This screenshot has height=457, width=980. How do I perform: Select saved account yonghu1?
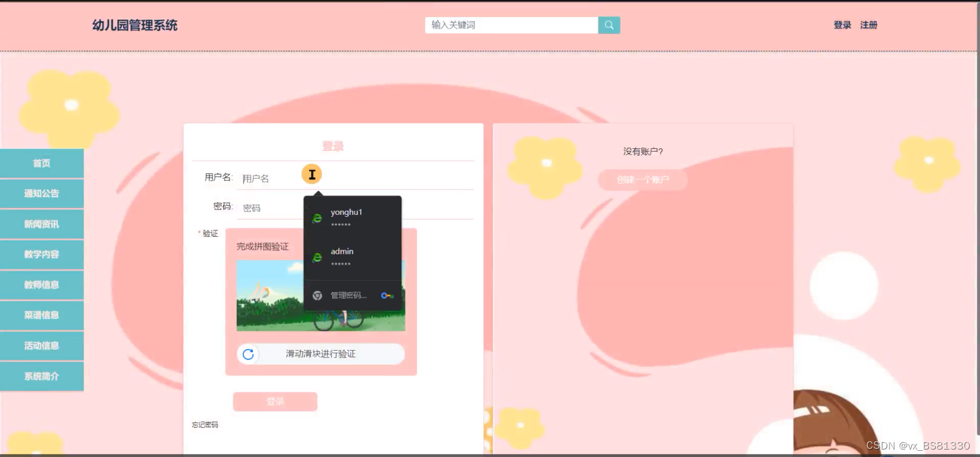(x=353, y=218)
